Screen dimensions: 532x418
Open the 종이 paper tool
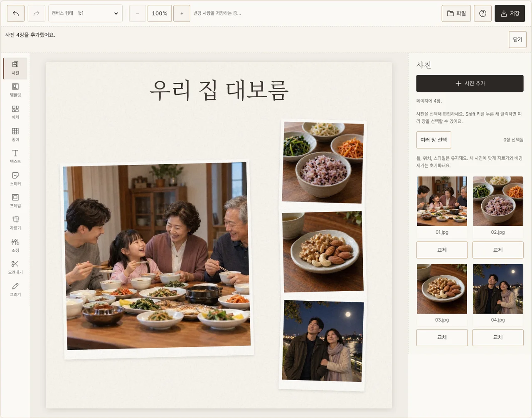[15, 135]
